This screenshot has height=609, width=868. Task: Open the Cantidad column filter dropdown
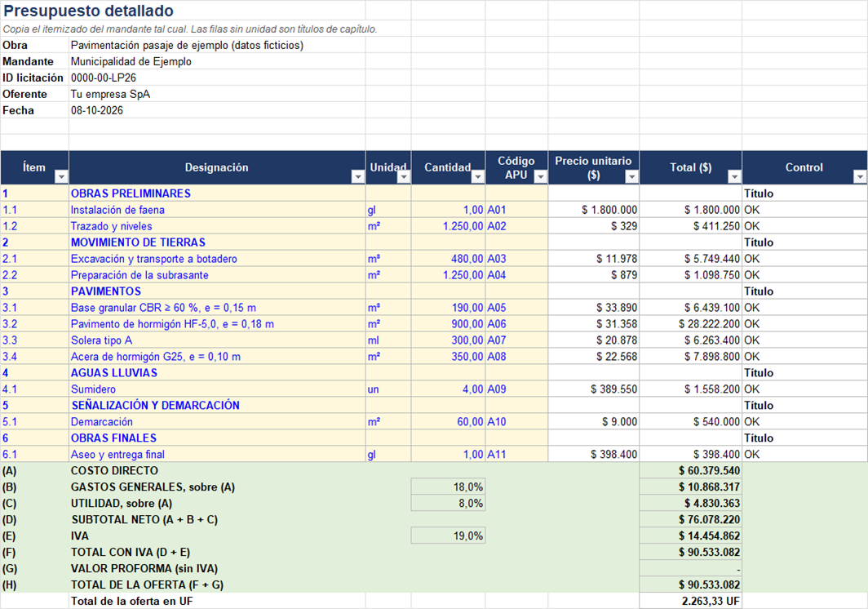478,176
